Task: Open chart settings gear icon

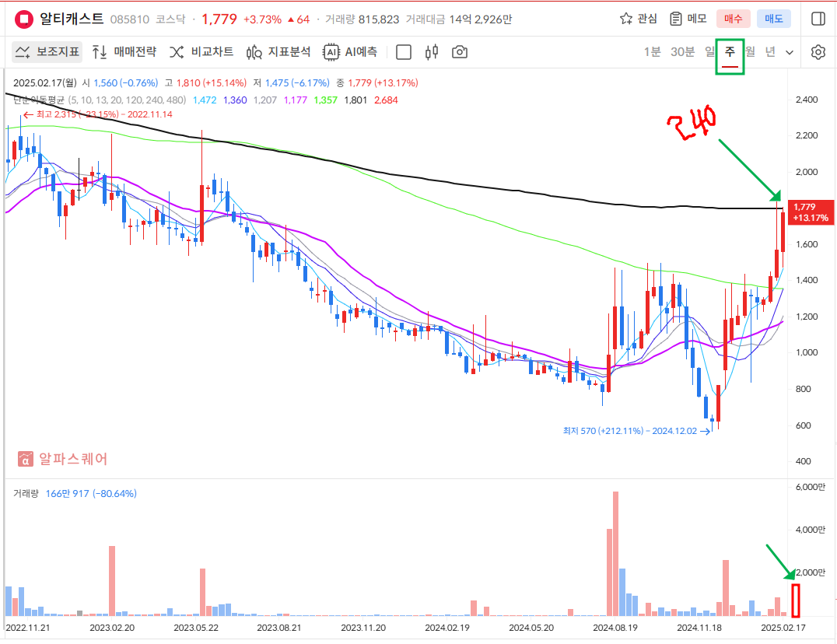Action: 818,52
